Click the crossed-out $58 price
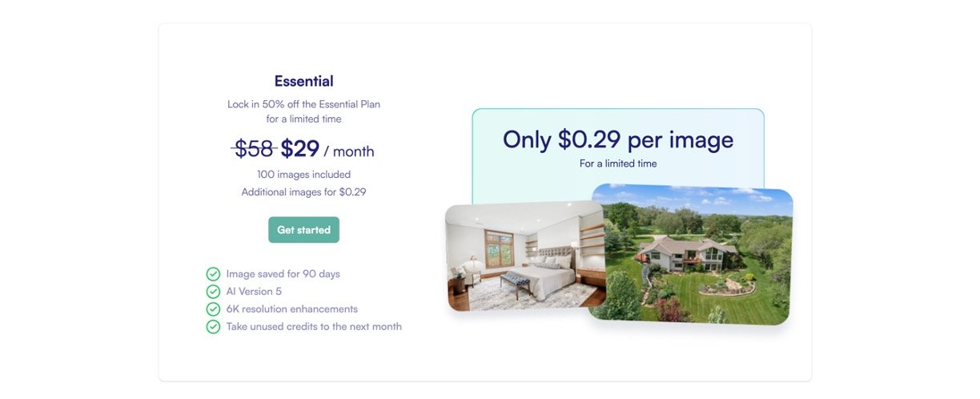The width and height of the screenshot is (980, 399). 254,149
